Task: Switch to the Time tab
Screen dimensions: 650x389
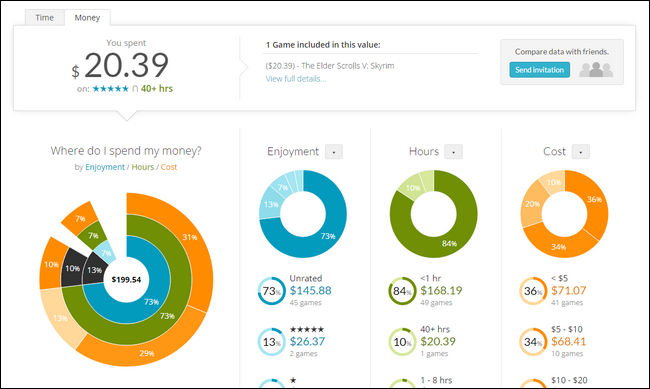Action: [x=44, y=18]
